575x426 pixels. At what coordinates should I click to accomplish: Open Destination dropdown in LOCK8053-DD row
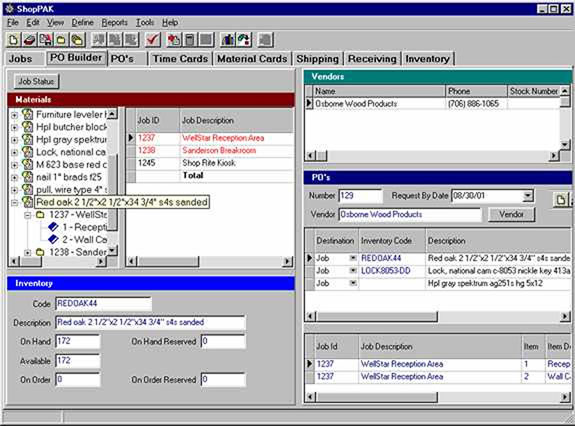tap(353, 271)
